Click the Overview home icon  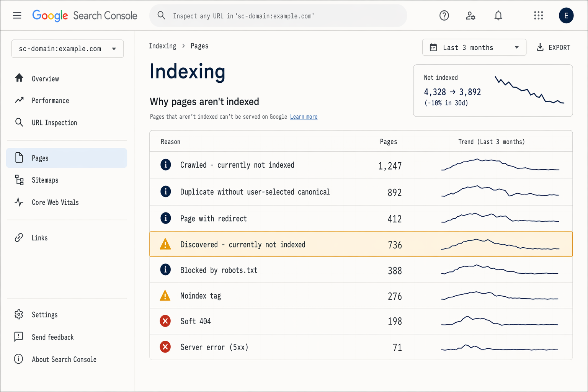[x=19, y=78]
